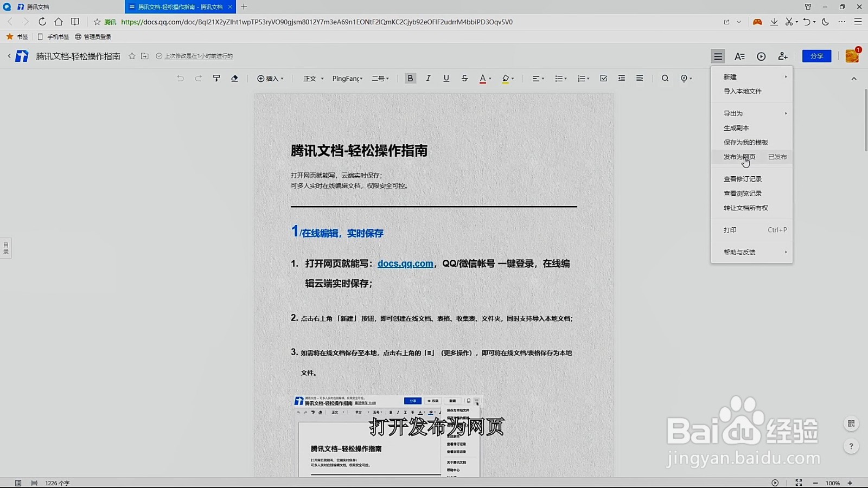The width and height of the screenshot is (868, 488).
Task: Open the 二号 font size dropdown
Action: pyautogui.click(x=380, y=79)
